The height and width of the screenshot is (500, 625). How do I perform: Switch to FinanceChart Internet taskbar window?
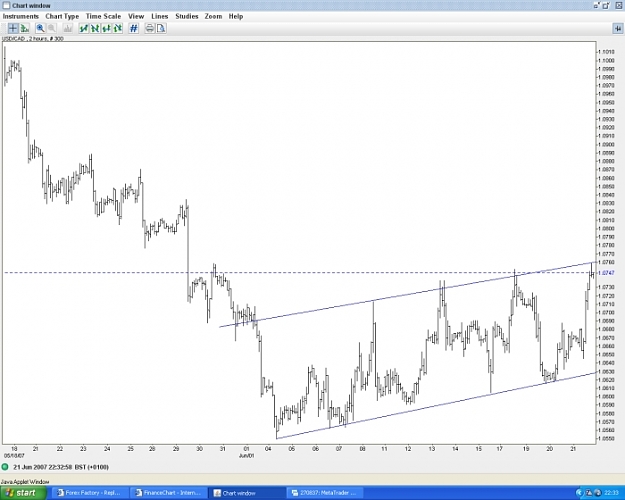(170, 493)
